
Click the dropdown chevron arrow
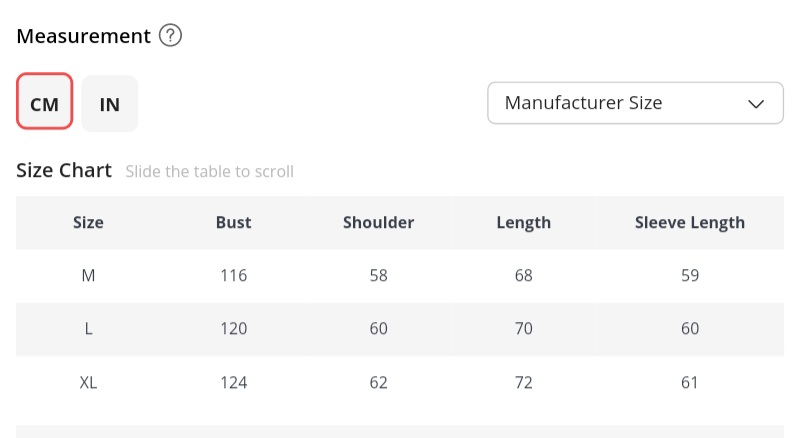coord(757,103)
